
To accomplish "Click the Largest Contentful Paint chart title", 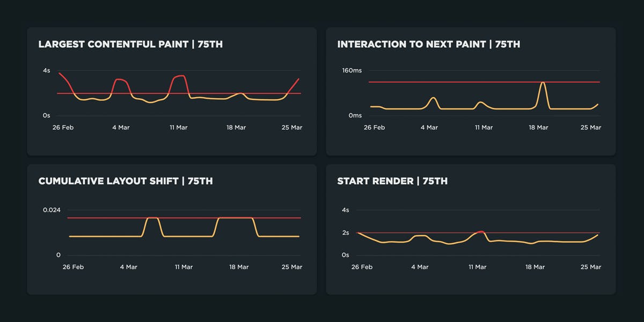I will click(x=130, y=45).
